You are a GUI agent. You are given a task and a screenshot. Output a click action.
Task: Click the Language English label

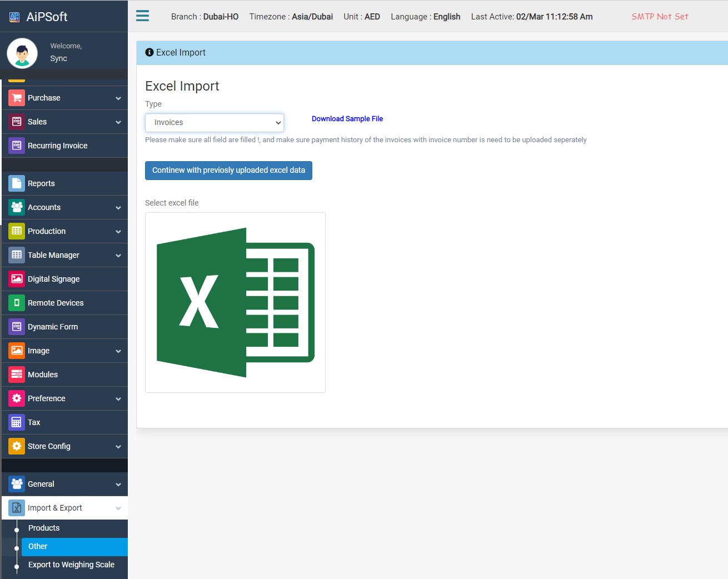click(x=426, y=17)
